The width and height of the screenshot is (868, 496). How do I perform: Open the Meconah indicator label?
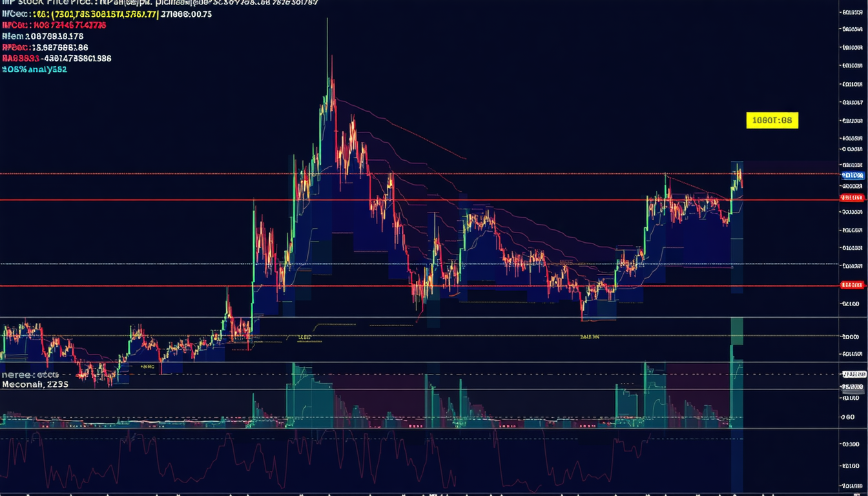(35, 384)
